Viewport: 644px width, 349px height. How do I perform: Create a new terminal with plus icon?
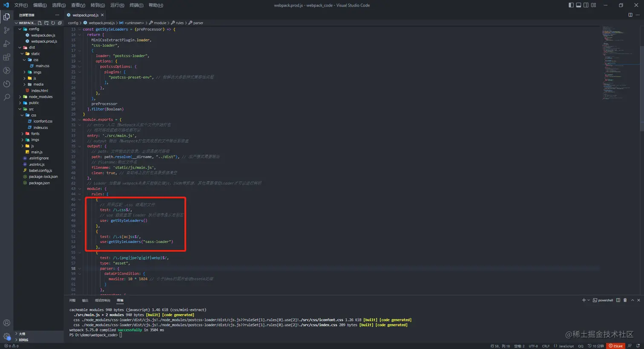coord(584,300)
